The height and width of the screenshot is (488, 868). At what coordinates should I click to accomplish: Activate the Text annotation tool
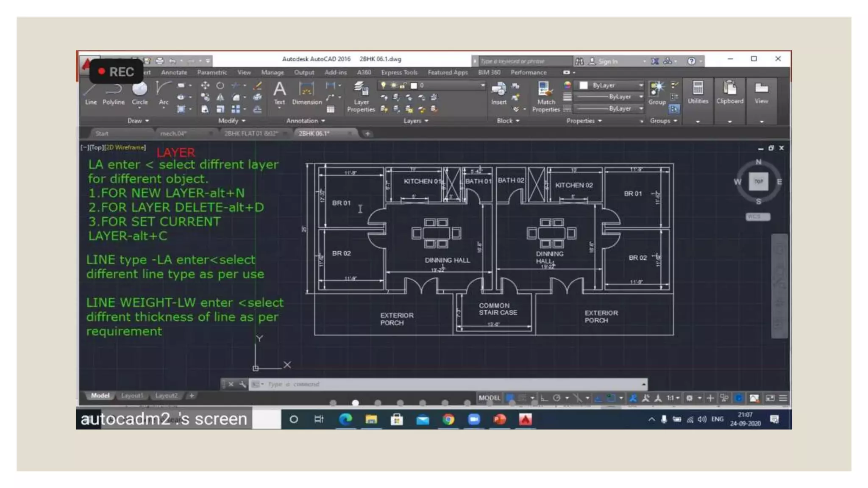coord(279,93)
